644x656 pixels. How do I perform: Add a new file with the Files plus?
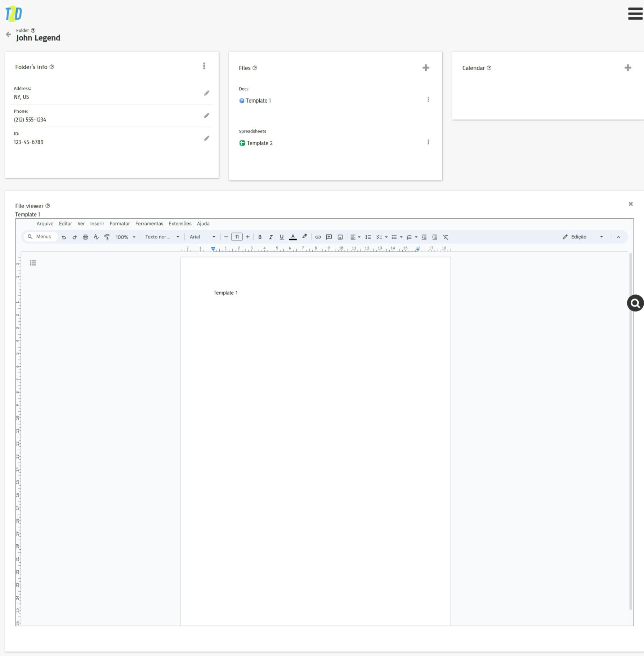coord(426,68)
